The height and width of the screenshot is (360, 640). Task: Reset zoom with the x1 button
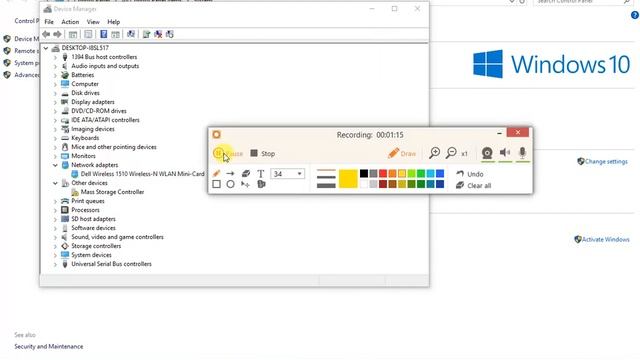(x=464, y=154)
